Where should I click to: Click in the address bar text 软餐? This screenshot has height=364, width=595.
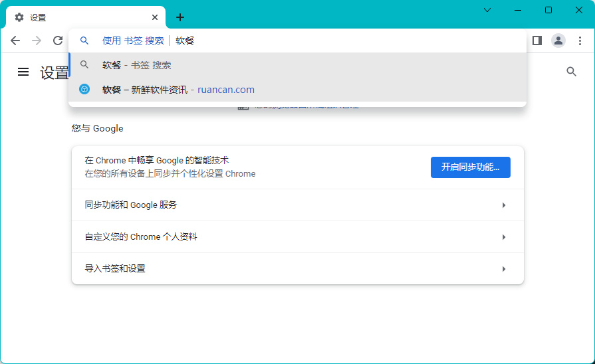click(185, 41)
